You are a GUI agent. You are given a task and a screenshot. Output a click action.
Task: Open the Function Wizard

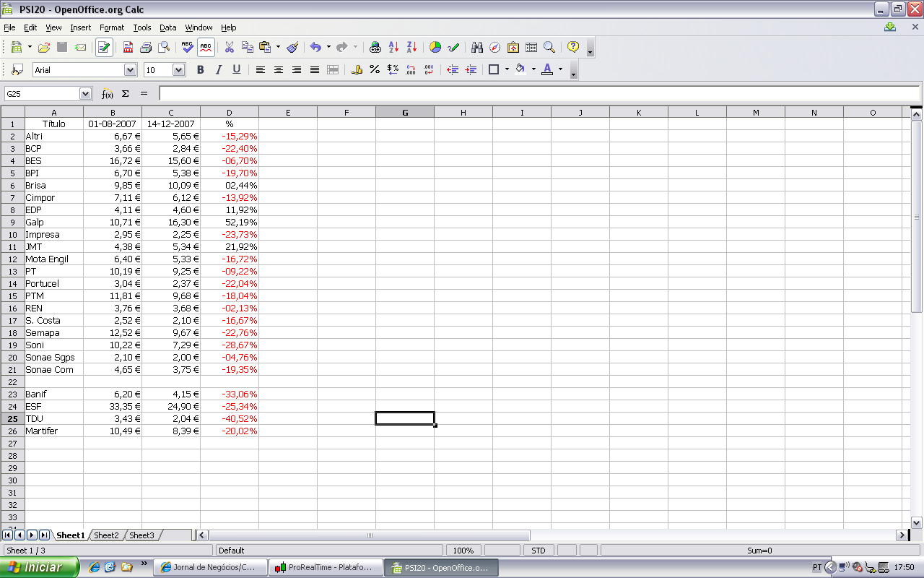pos(107,94)
